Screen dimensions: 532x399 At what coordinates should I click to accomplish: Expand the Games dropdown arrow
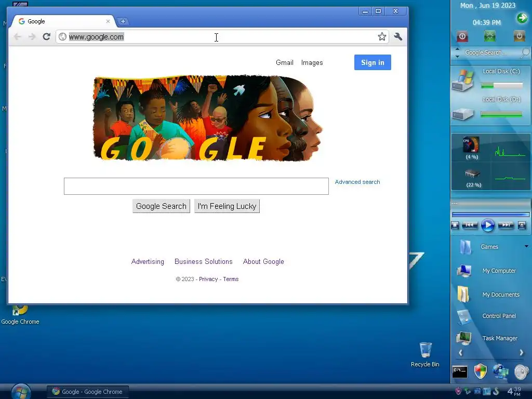click(x=526, y=246)
